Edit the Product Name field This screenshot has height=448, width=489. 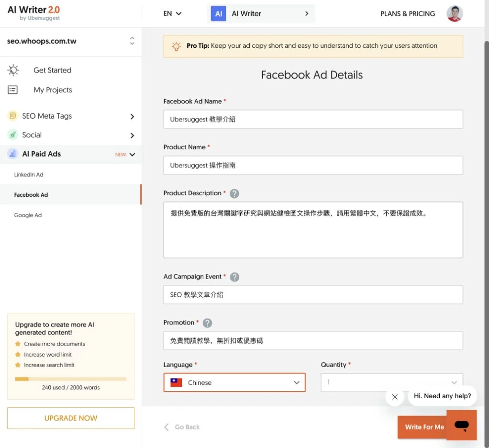click(x=313, y=165)
